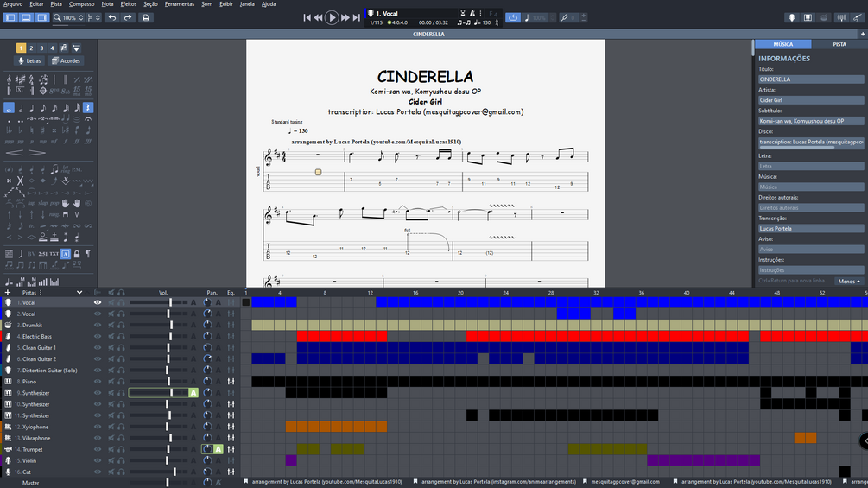The width and height of the screenshot is (868, 488).
Task: Toggle the count-in hourglass icon
Action: pos(463,13)
